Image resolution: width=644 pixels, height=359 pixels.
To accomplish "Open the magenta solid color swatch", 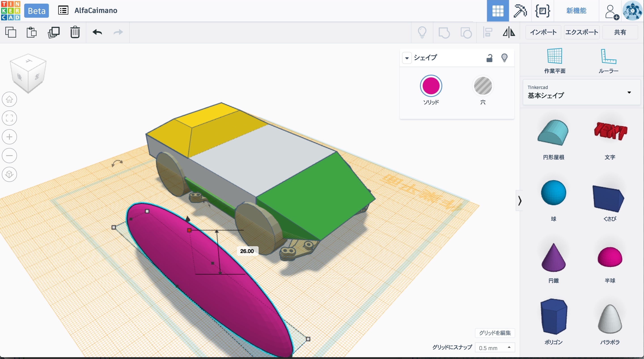I will (x=431, y=86).
